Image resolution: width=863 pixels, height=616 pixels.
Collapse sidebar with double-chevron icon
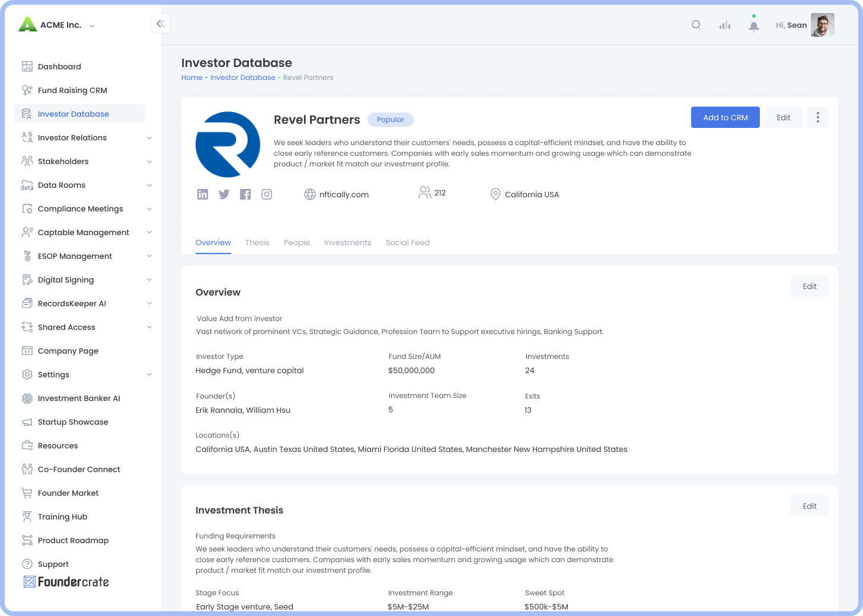[x=161, y=24]
